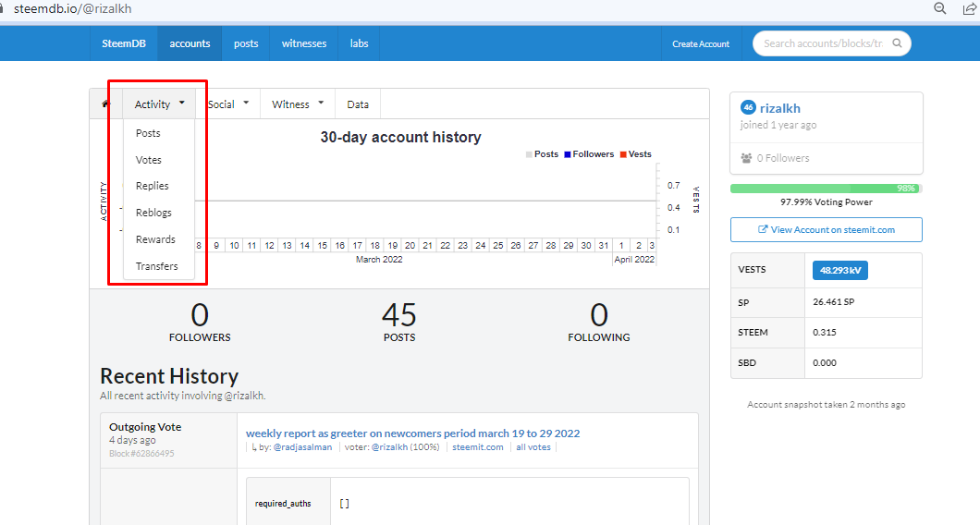Viewport: 980px width, 525px height.
Task: Open steemit.com link under vote entry
Action: [x=477, y=446]
